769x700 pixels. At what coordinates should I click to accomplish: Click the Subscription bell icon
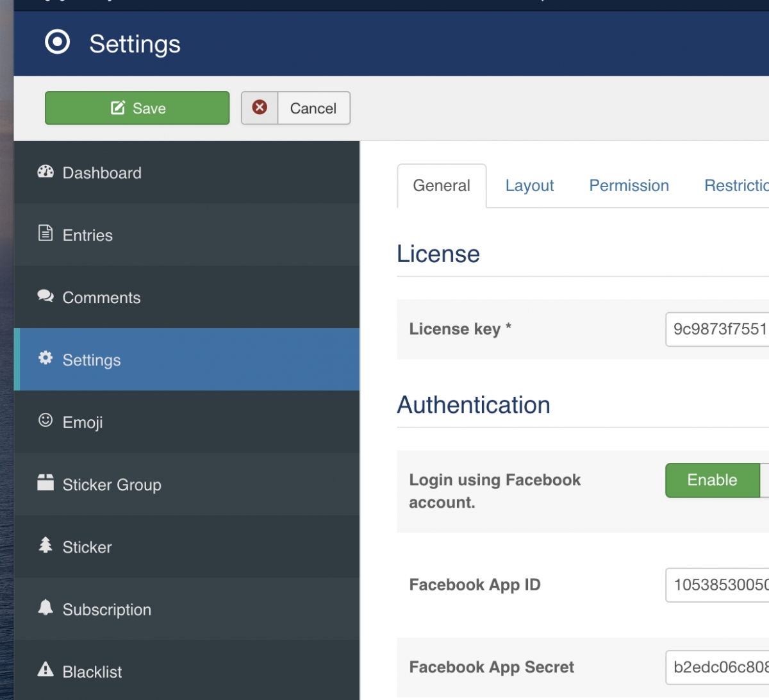45,607
